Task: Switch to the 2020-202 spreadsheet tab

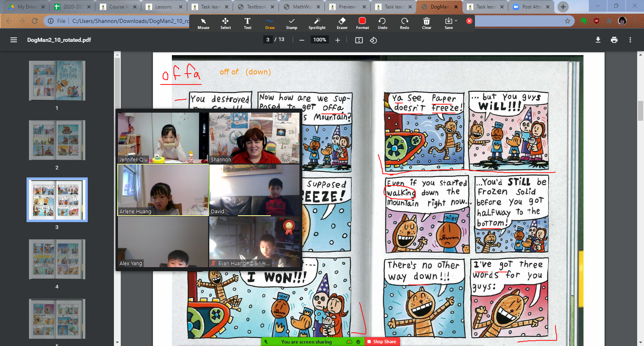Action: (x=72, y=6)
